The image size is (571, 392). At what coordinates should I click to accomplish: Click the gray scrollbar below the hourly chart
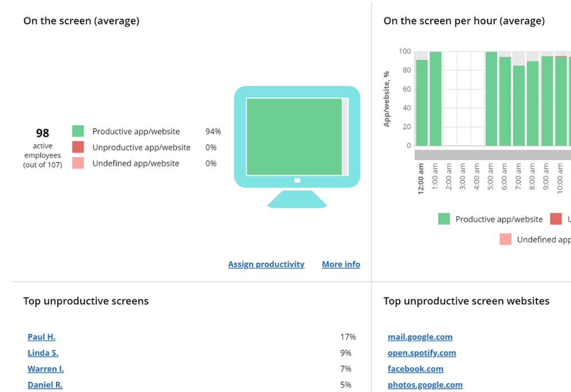click(493, 155)
